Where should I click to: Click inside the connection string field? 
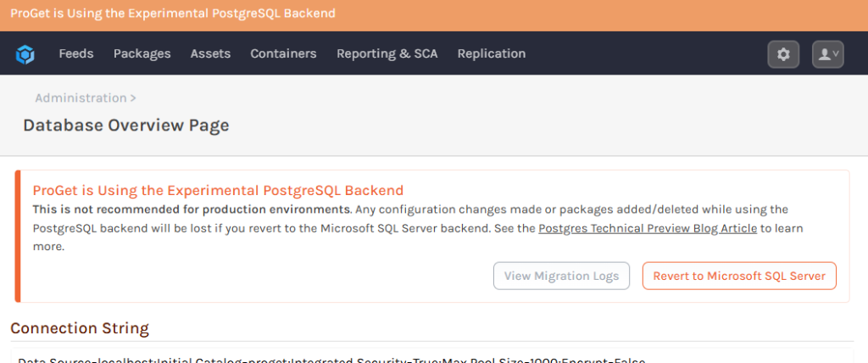(339, 358)
